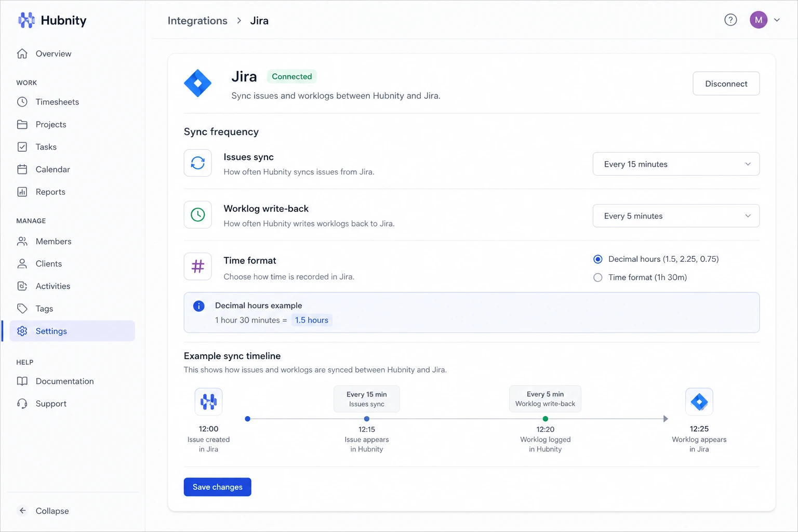Viewport: 798px width, 532px height.
Task: Open the Issues sync frequency dropdown
Action: [676, 164]
